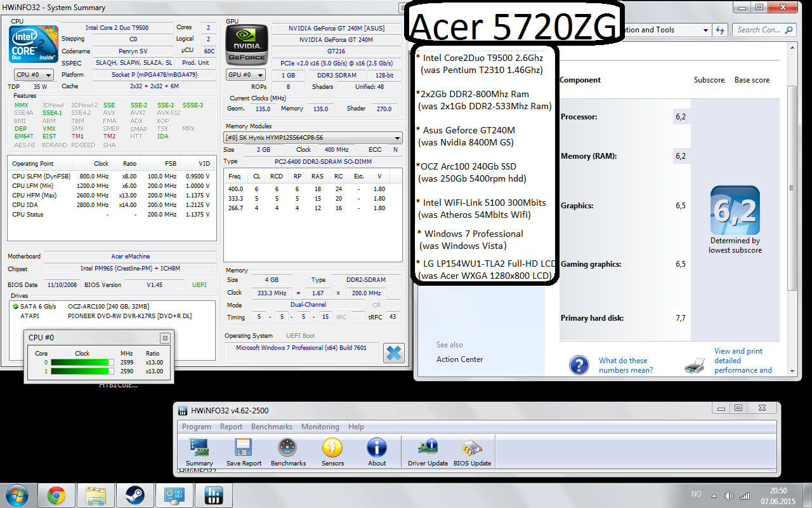
Task: Click the performance window vertical scrollbar
Action: pyautogui.click(x=792, y=187)
